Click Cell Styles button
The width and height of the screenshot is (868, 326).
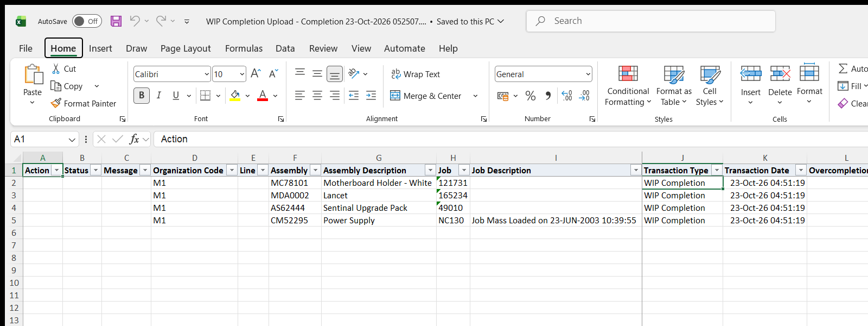point(710,85)
